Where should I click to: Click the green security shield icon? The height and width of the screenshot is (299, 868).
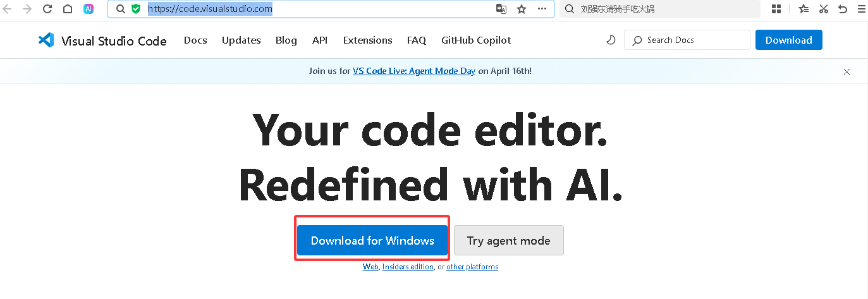tap(135, 9)
